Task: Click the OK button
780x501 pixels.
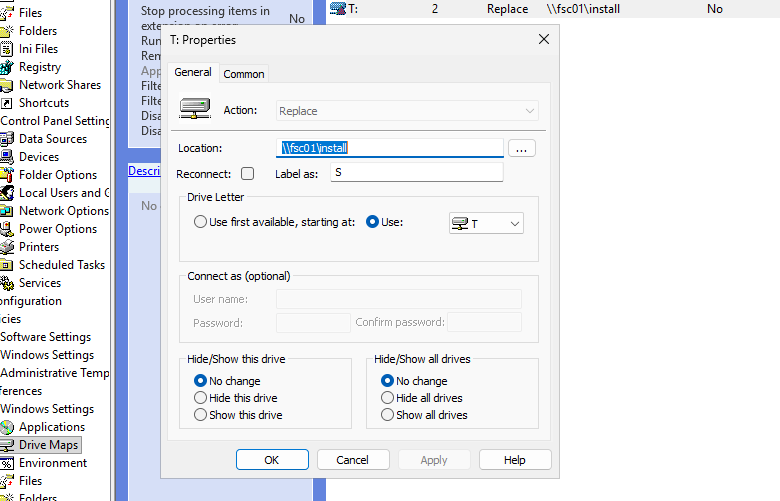Action: point(272,460)
